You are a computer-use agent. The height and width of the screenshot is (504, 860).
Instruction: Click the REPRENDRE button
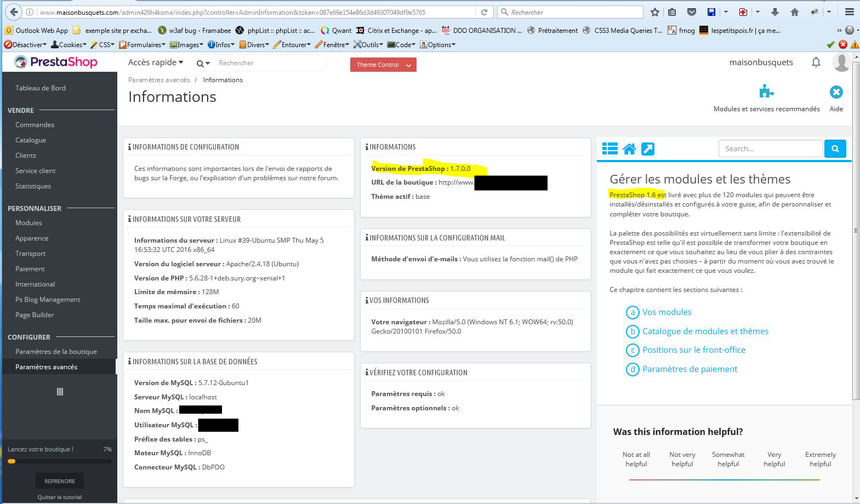(60, 481)
